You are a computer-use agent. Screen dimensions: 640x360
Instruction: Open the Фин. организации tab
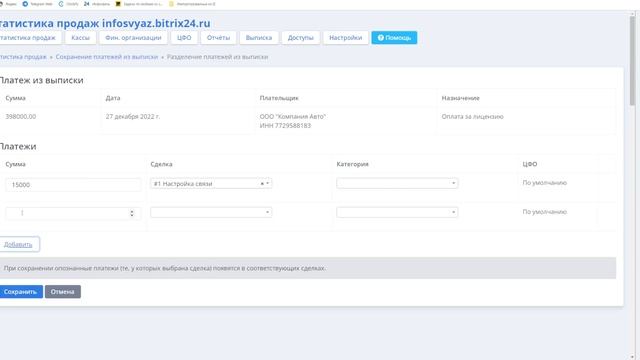point(133,38)
